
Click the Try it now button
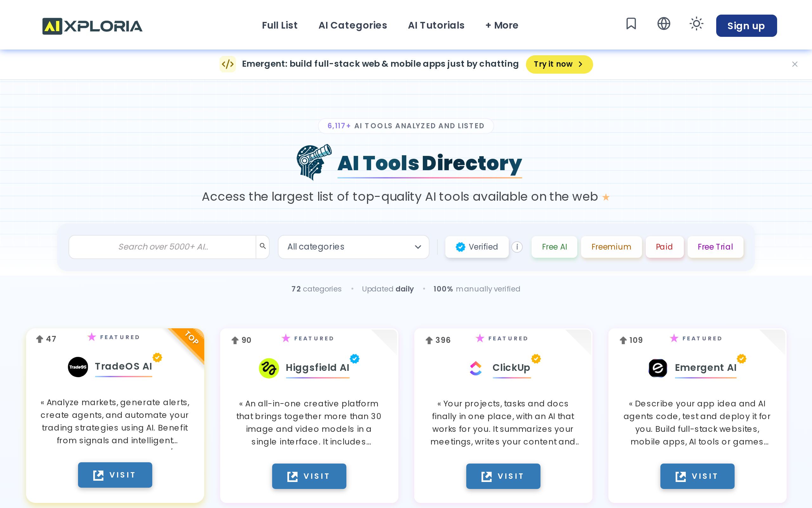click(x=559, y=64)
